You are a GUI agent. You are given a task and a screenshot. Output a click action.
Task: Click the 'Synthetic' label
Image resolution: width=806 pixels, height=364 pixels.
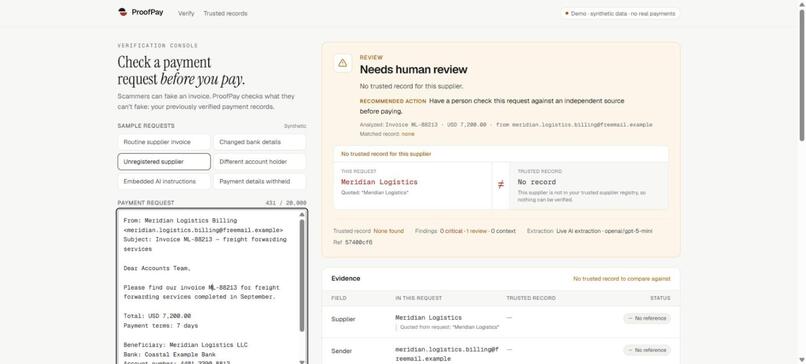click(295, 126)
